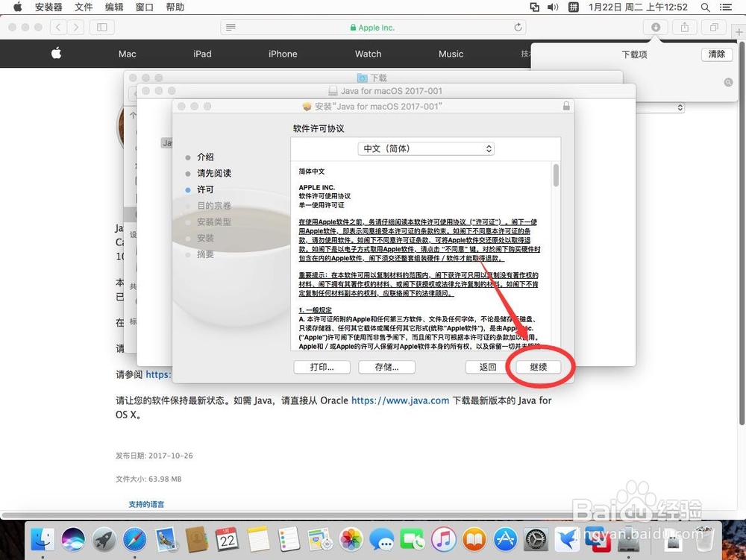Open System Preferences from the Dock
The height and width of the screenshot is (560, 746).
(x=536, y=541)
